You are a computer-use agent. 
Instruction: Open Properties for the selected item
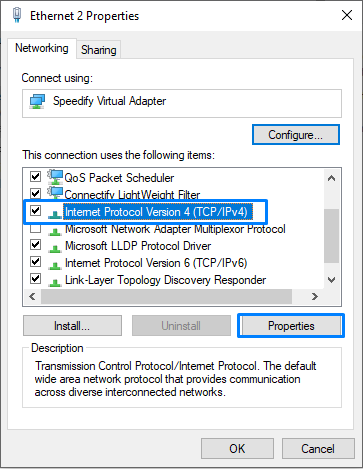coord(291,326)
